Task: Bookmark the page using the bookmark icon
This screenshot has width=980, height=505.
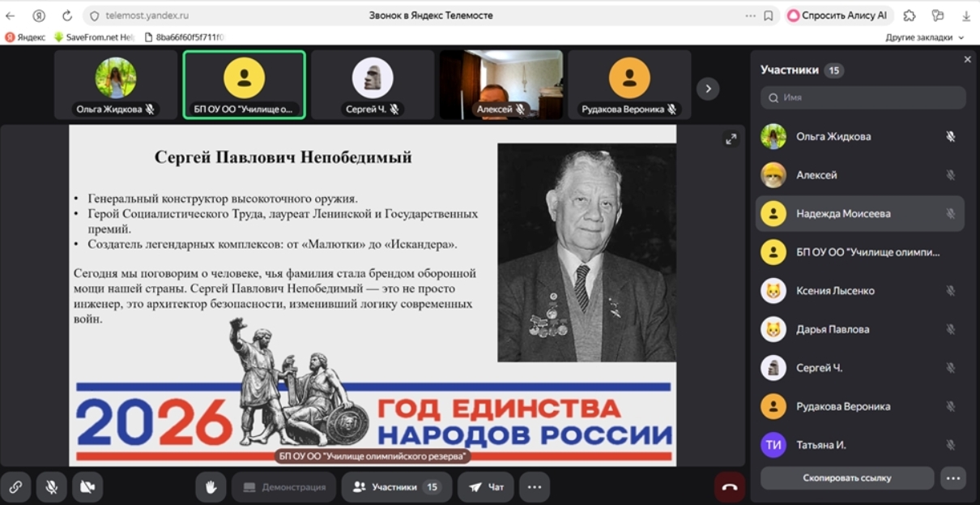Action: pos(769,15)
